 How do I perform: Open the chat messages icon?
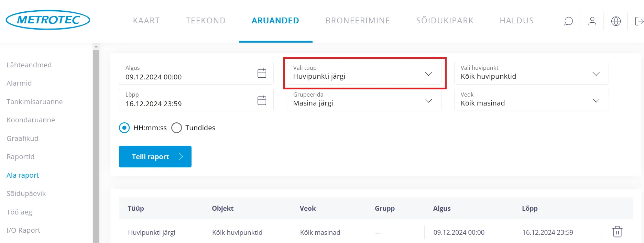coord(568,21)
